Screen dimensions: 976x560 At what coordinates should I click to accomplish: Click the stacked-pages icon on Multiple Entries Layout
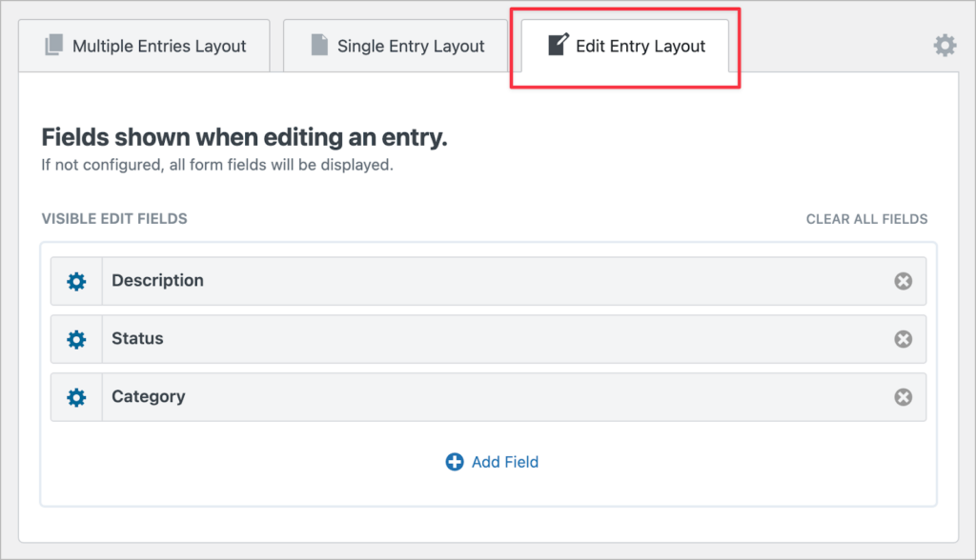pos(54,45)
